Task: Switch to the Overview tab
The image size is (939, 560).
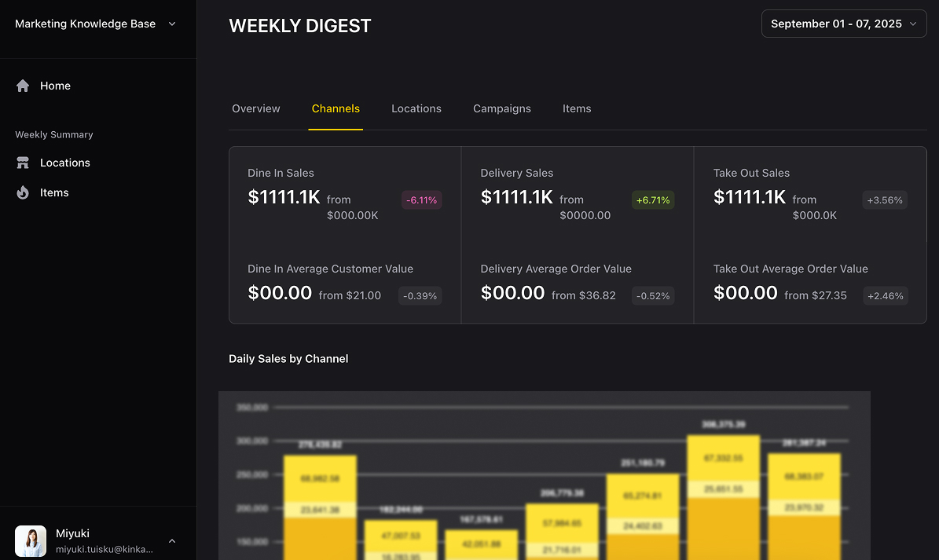Action: pyautogui.click(x=255, y=108)
